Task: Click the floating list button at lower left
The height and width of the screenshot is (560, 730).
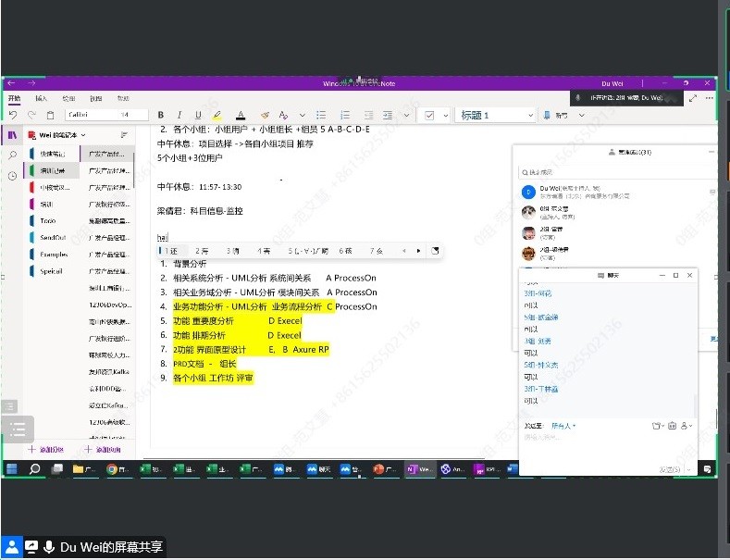Action: pos(18,429)
